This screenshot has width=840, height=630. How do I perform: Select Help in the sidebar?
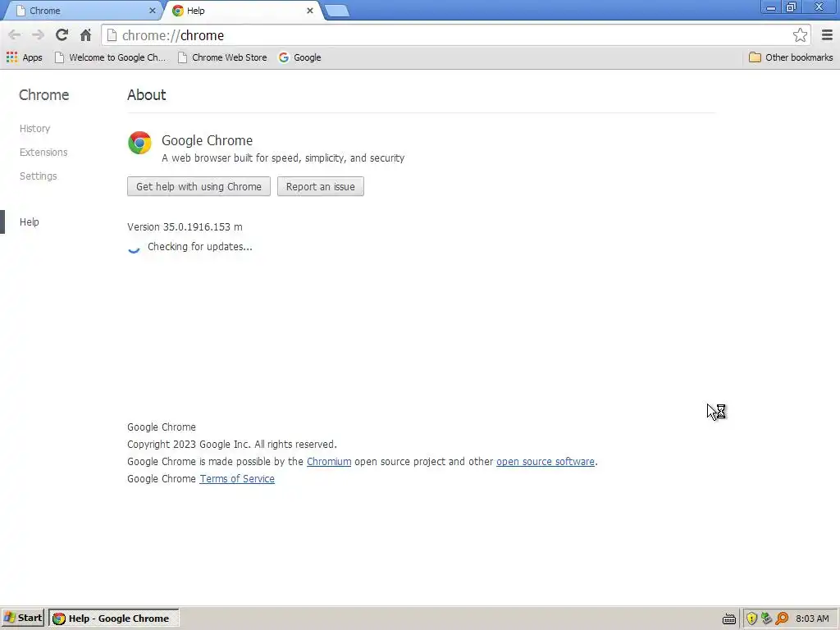coord(29,221)
